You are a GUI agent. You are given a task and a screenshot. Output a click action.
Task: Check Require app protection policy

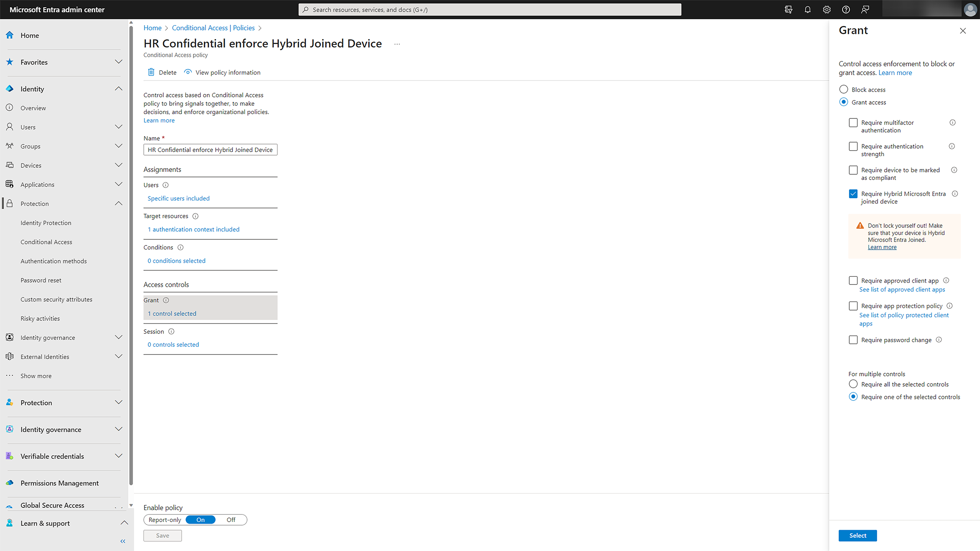(853, 306)
